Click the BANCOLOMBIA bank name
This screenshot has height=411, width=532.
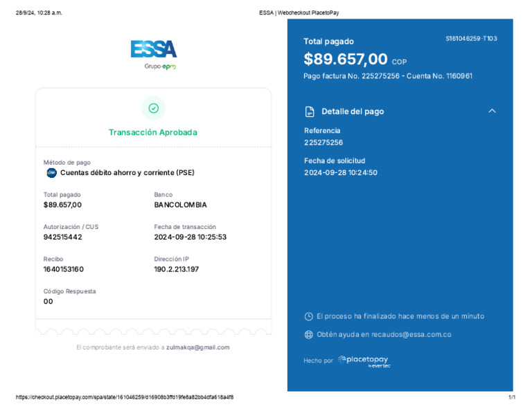[x=181, y=205]
